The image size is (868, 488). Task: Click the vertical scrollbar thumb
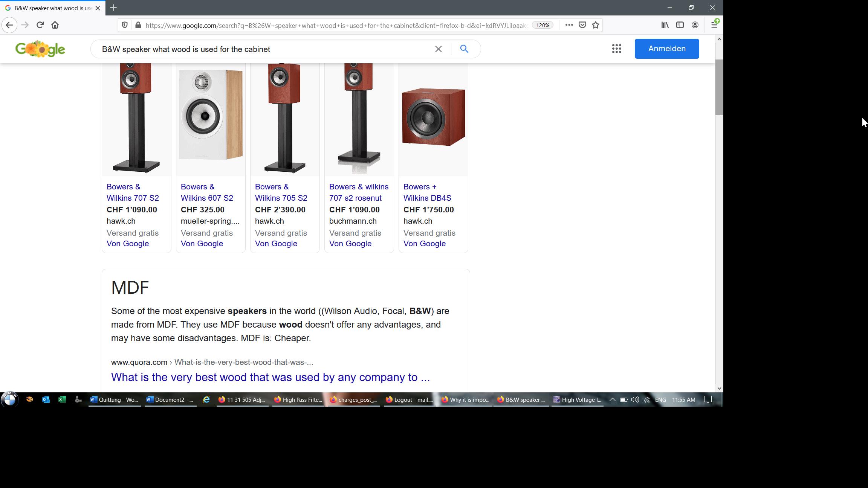719,87
